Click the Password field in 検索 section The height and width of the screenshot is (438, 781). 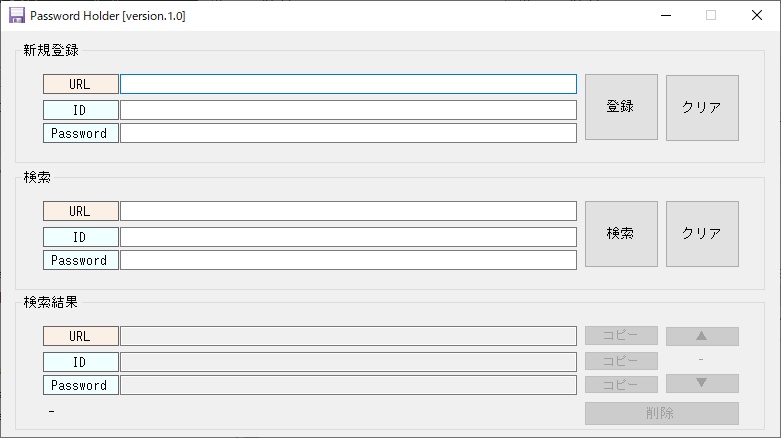pyautogui.click(x=348, y=260)
